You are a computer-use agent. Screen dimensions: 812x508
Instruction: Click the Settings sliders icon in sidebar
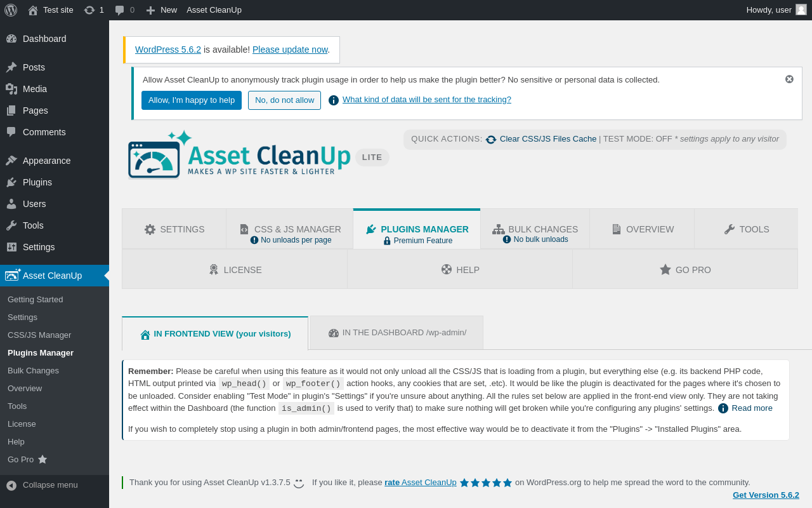(x=11, y=247)
